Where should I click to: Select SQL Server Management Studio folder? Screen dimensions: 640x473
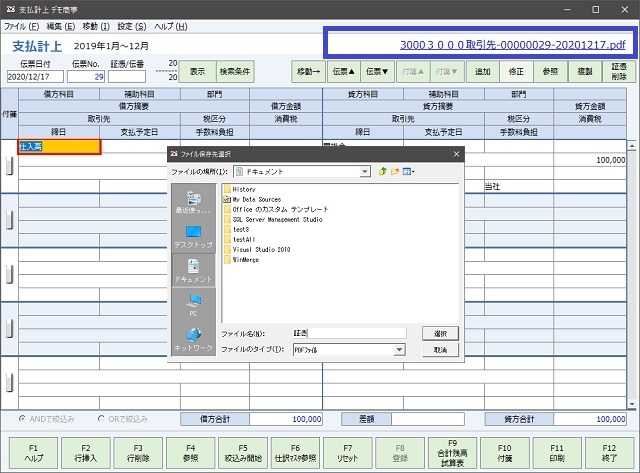[x=273, y=220]
